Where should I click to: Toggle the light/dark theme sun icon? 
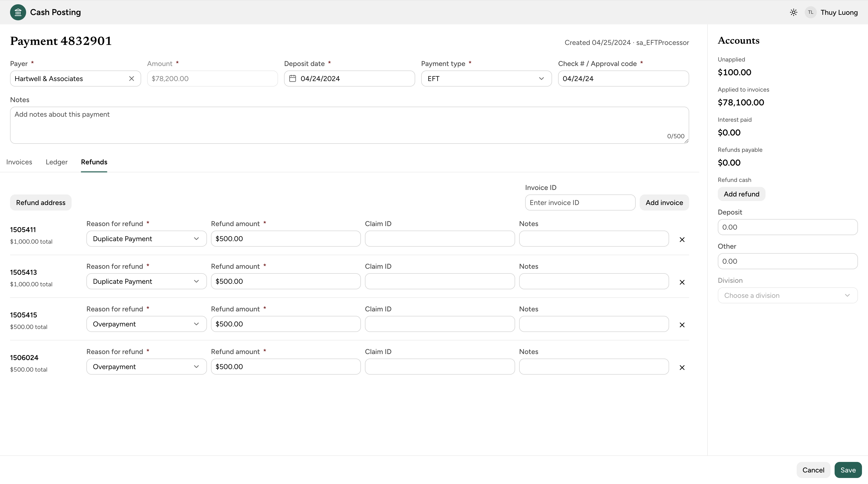[794, 13]
